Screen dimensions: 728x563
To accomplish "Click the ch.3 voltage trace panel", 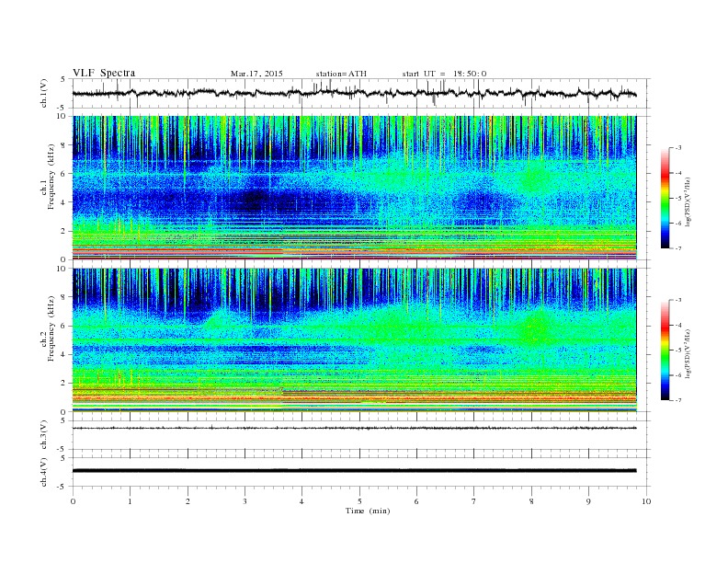I will 360,435.
